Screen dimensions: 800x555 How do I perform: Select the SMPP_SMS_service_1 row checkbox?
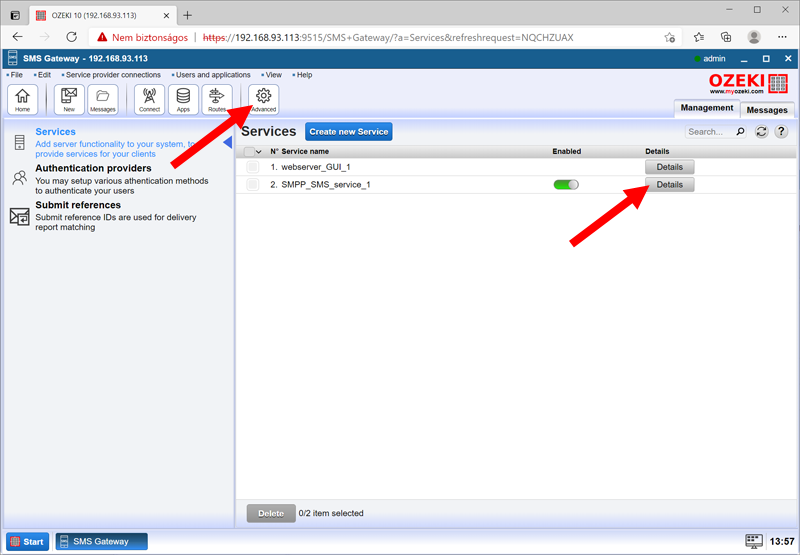point(253,185)
